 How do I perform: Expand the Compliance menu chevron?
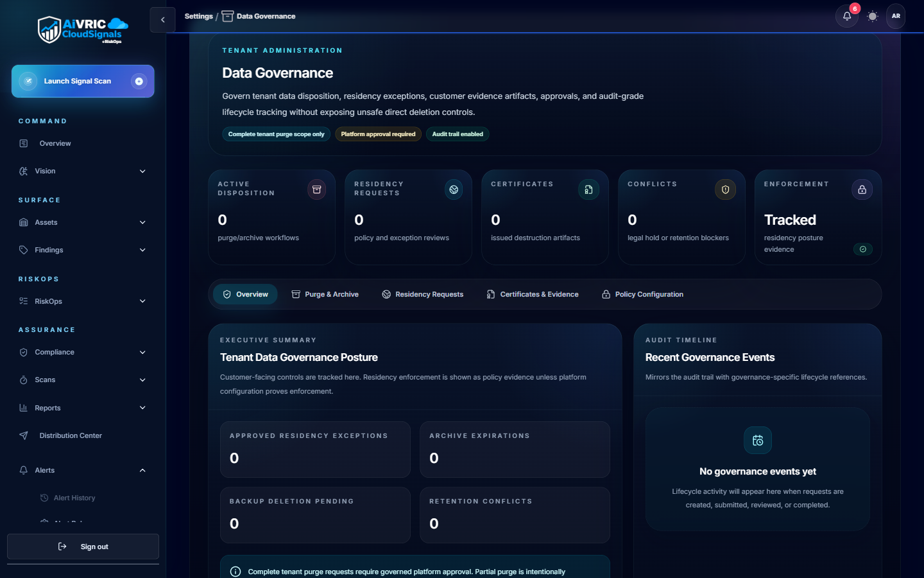point(142,352)
